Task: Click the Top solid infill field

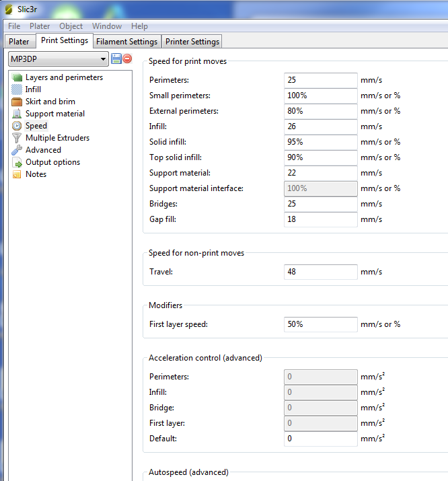Action: [x=320, y=157]
